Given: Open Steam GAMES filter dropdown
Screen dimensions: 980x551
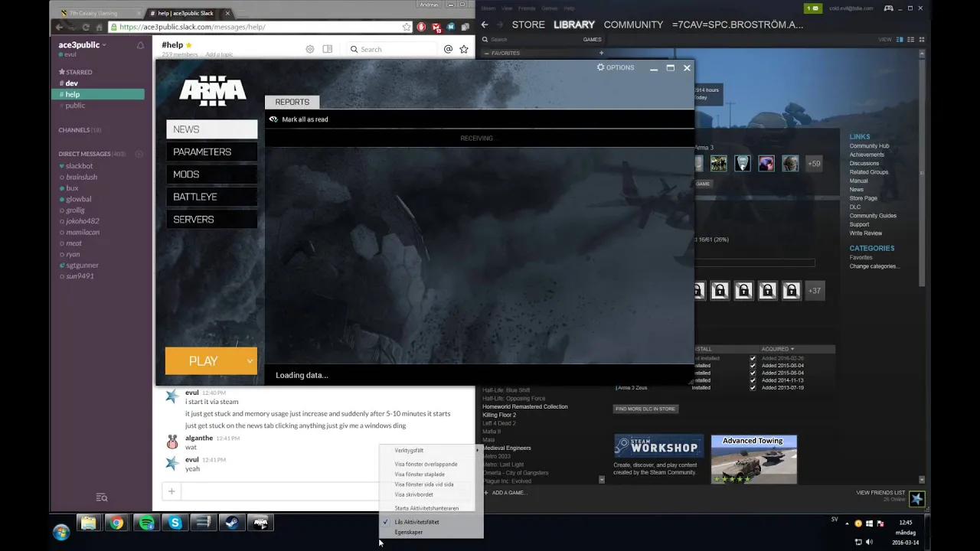Looking at the screenshot, I should (x=593, y=40).
